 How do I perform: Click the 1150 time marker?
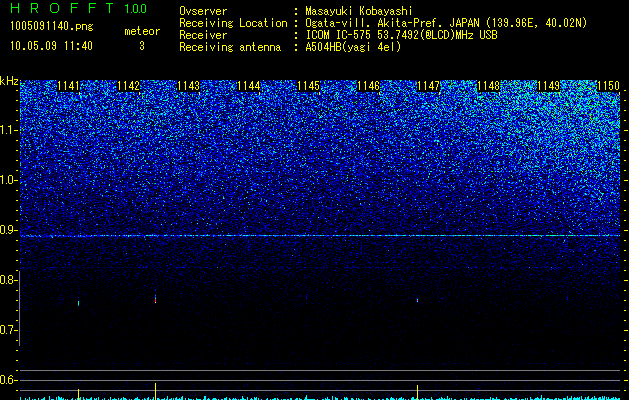click(608, 86)
